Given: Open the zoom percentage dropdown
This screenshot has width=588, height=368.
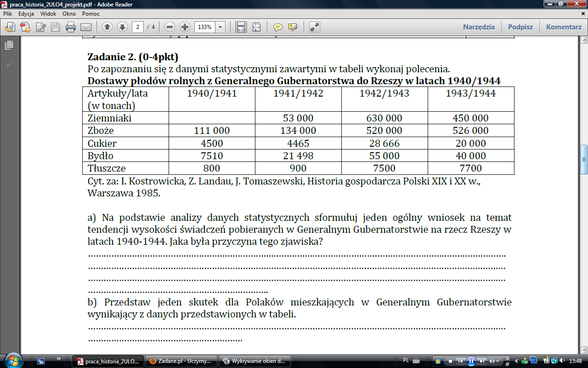Looking at the screenshot, I should (x=220, y=27).
